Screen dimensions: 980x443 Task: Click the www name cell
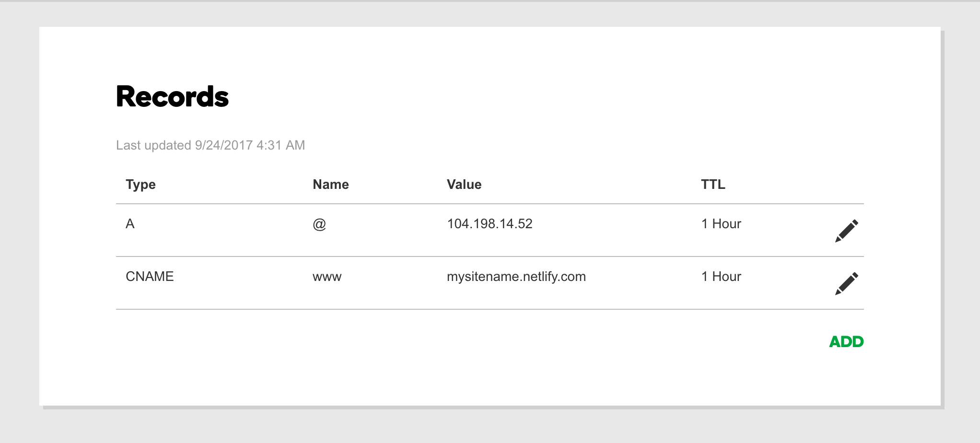pyautogui.click(x=327, y=277)
